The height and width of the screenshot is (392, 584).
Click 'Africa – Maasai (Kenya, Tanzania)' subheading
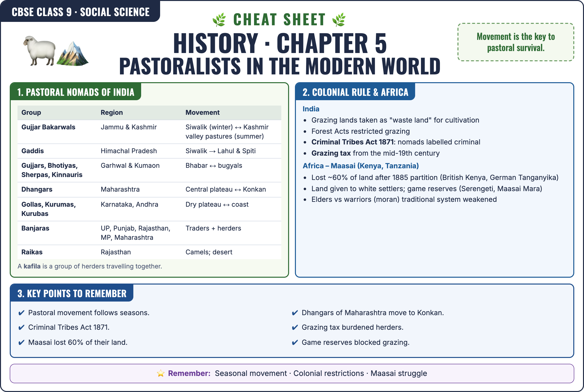361,166
